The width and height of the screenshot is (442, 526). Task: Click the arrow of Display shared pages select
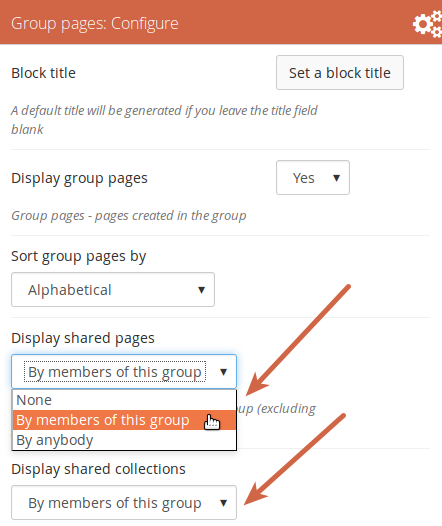click(223, 372)
